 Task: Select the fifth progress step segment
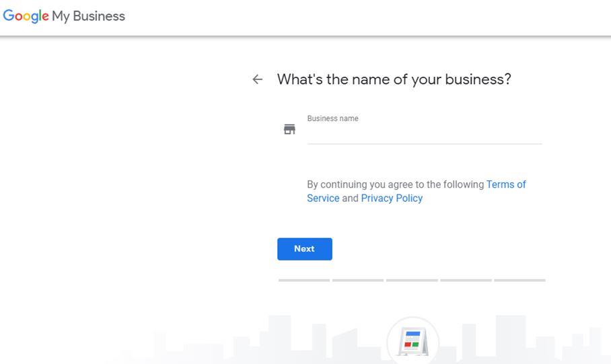click(519, 280)
